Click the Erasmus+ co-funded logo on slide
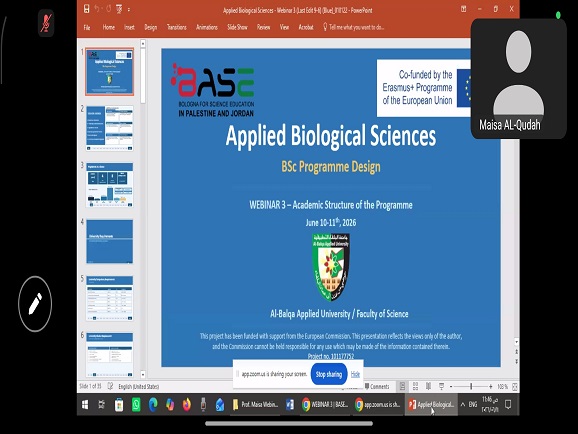This screenshot has height=434, width=578. pyautogui.click(x=424, y=88)
